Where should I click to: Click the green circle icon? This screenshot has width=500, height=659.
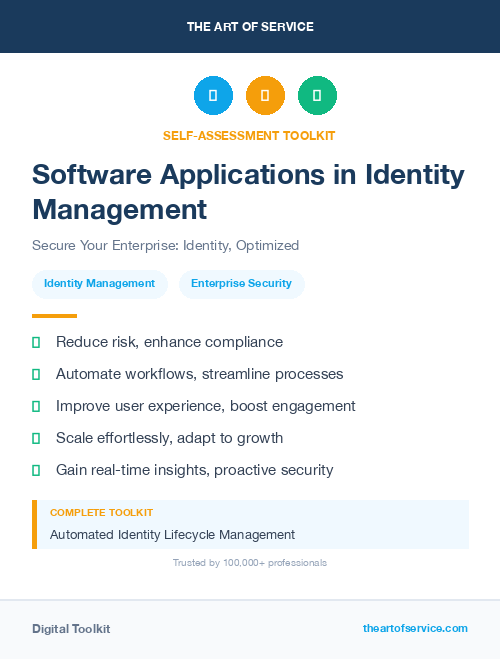(317, 95)
